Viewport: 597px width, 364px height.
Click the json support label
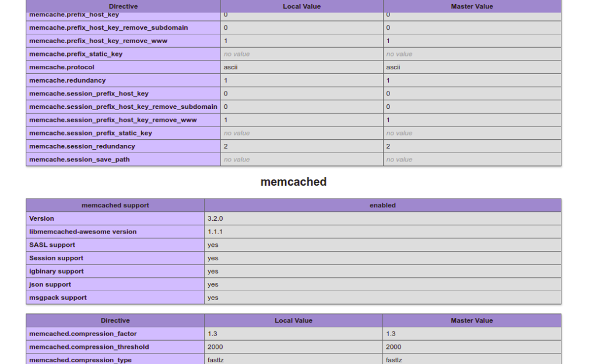pyautogui.click(x=50, y=285)
